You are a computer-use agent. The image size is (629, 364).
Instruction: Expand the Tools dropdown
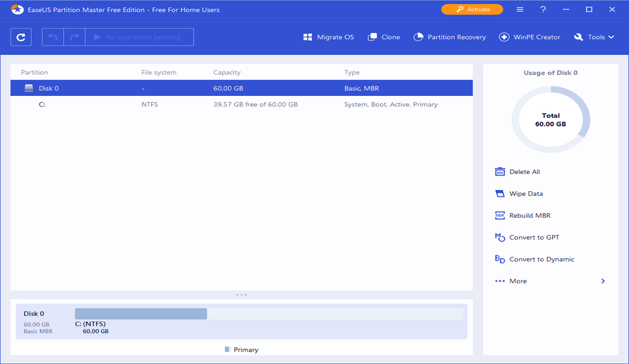[594, 37]
